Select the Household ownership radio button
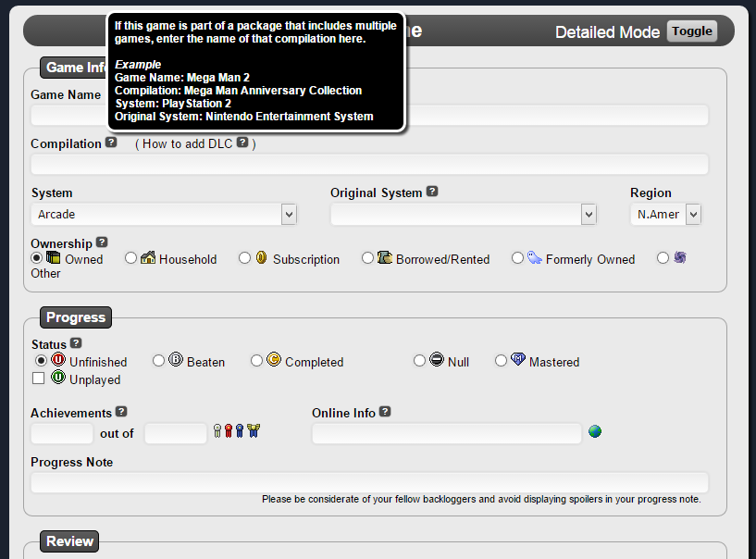Image resolution: width=756 pixels, height=559 pixels. (x=130, y=258)
